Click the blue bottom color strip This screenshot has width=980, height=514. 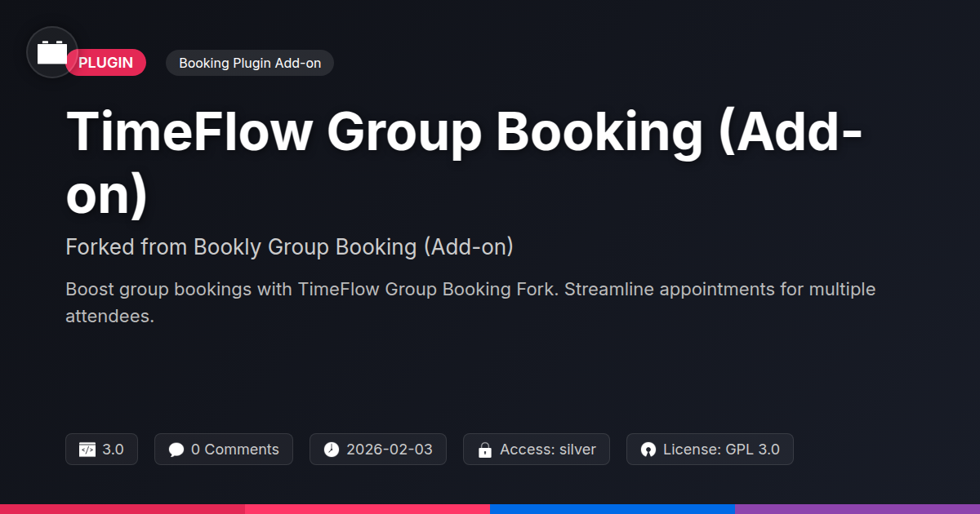(612, 508)
